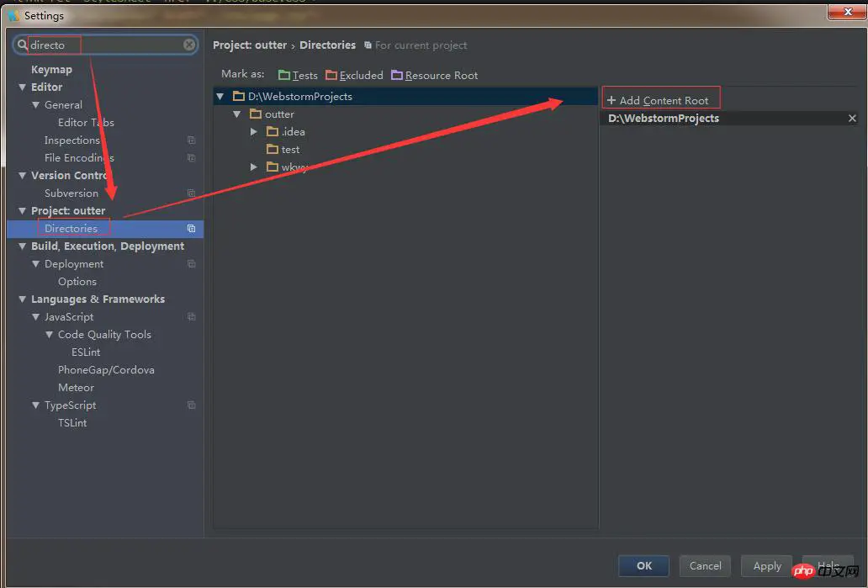
Task: Apply the settings changes
Action: [x=767, y=566]
